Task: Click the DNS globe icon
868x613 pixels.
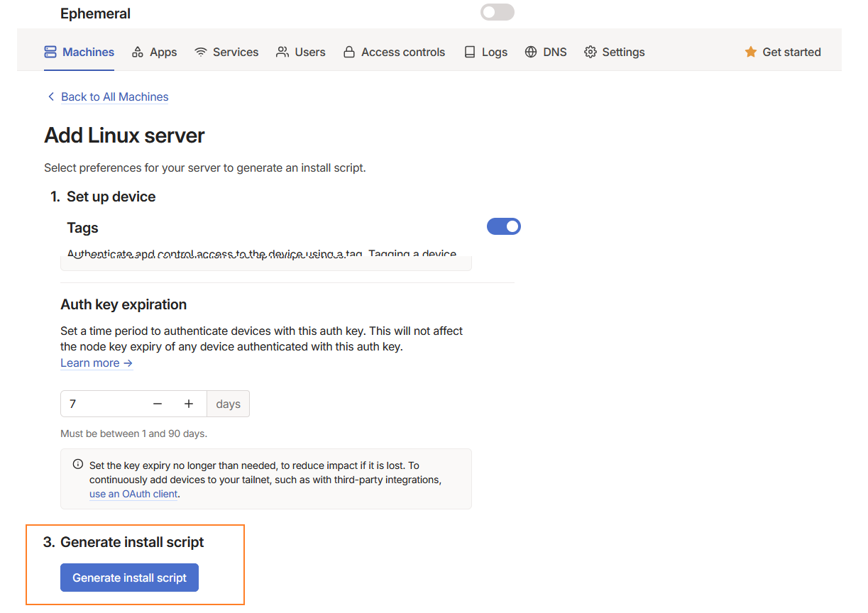Action: [531, 52]
